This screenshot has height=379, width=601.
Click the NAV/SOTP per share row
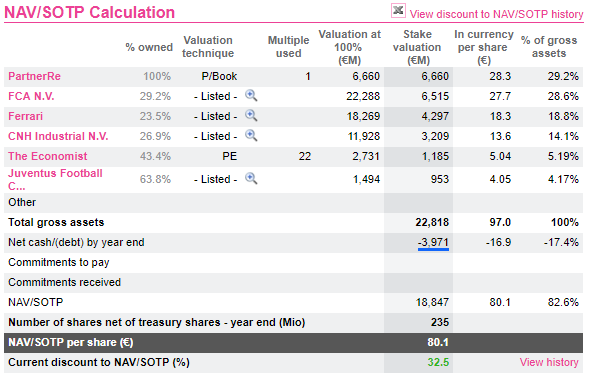293,343
